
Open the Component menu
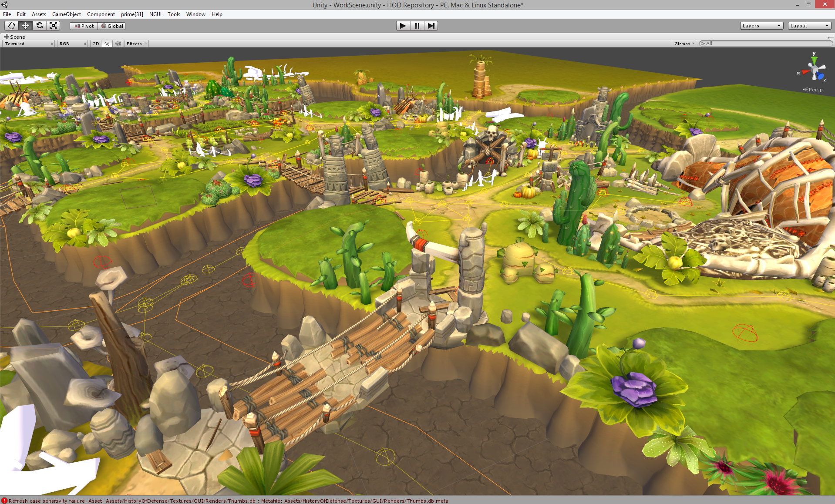[x=101, y=14]
